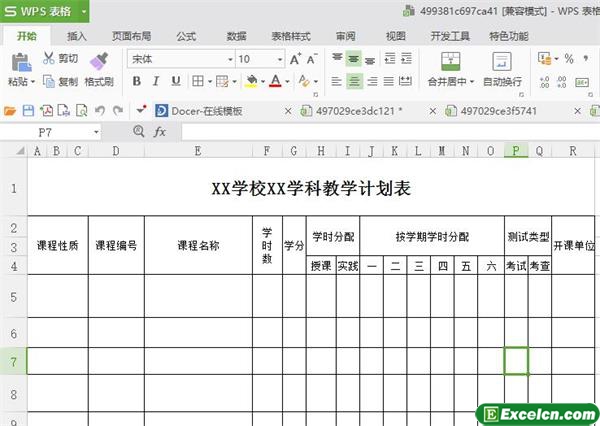Viewport: 600px width, 426px height.
Task: Click the percent style icon
Action: coord(569,59)
